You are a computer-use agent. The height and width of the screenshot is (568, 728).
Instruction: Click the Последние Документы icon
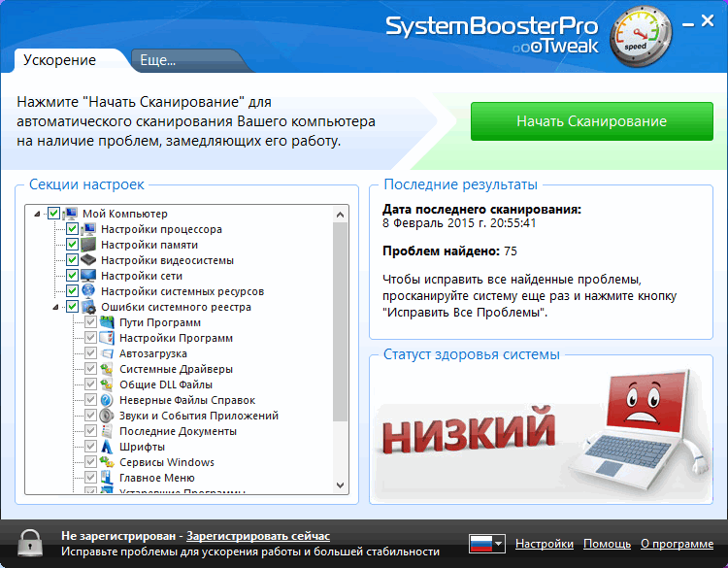(x=107, y=431)
